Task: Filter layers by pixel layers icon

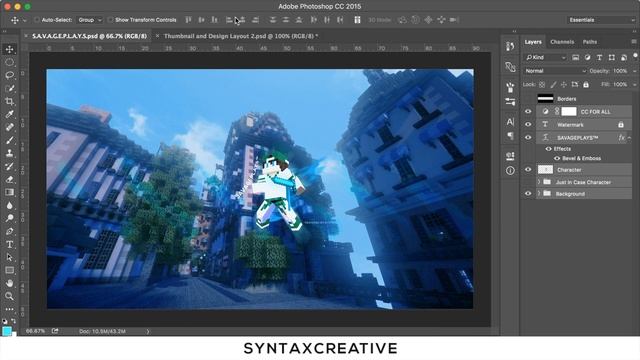Action: (575, 58)
